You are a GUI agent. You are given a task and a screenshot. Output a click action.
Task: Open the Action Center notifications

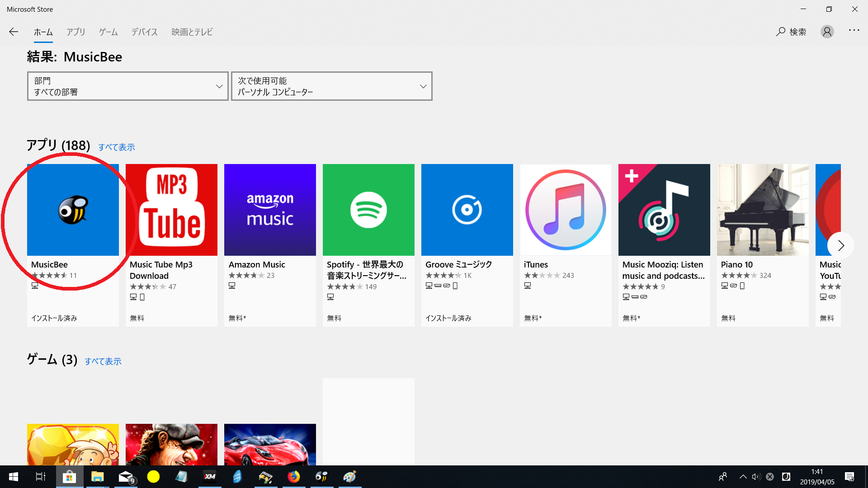click(849, 477)
